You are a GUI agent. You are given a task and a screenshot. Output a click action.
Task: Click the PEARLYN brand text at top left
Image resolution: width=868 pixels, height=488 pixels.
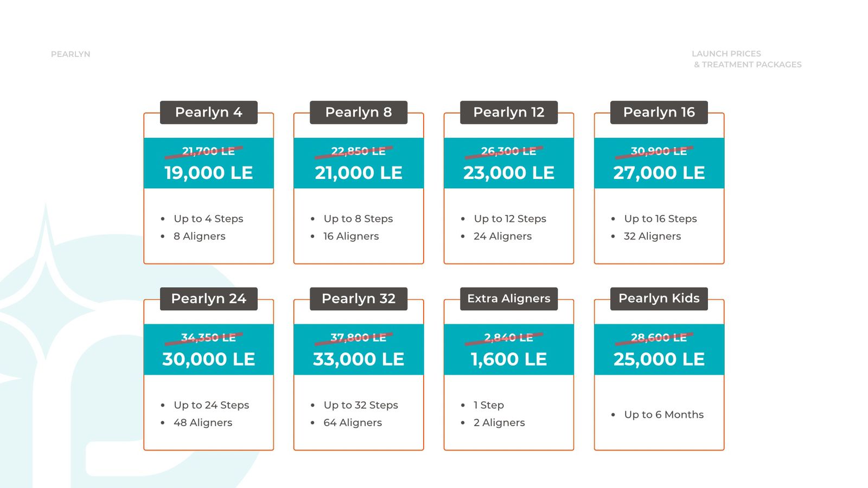tap(71, 54)
